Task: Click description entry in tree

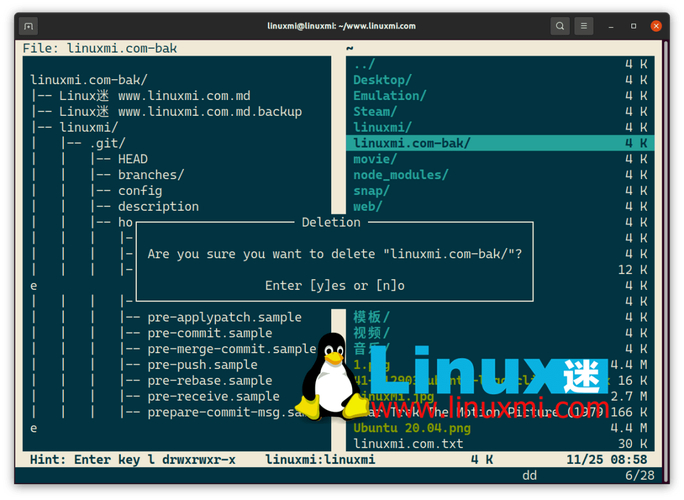Action: 158,206
